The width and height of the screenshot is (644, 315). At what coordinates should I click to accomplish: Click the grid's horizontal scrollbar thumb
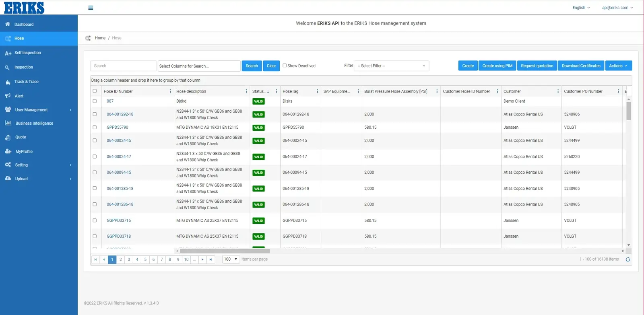click(225, 251)
